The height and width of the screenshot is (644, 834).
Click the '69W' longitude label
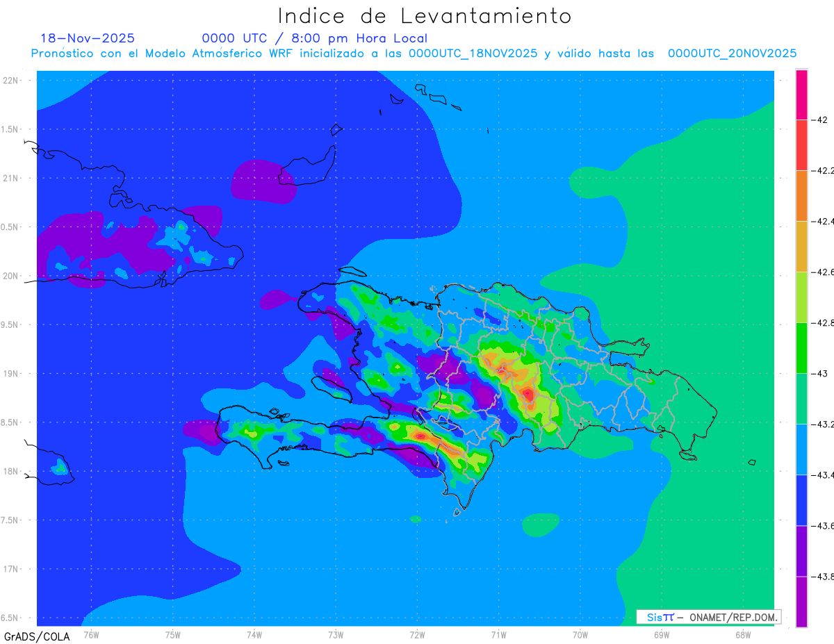pyautogui.click(x=661, y=634)
